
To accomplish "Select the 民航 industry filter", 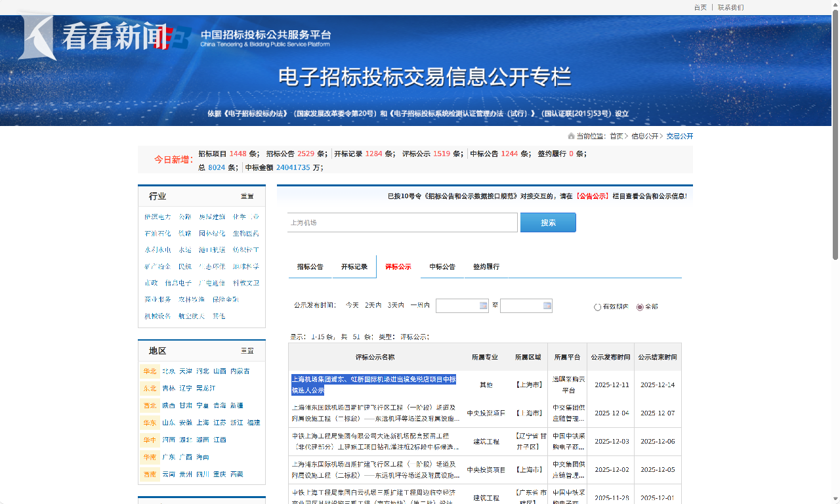I will click(x=185, y=267).
